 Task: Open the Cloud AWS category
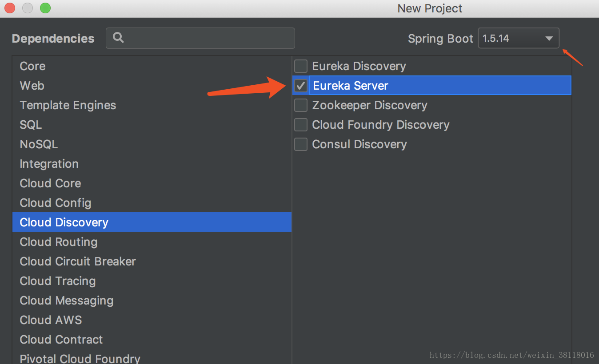[152, 320]
